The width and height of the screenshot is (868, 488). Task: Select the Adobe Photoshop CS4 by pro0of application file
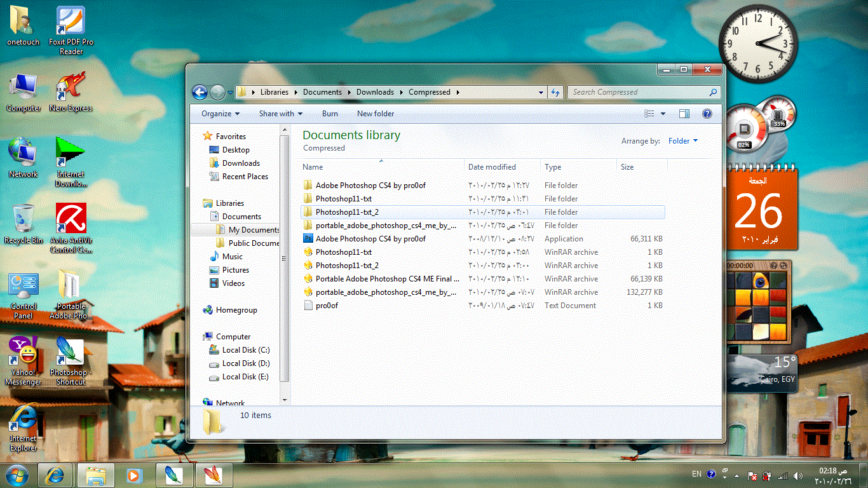483,239
